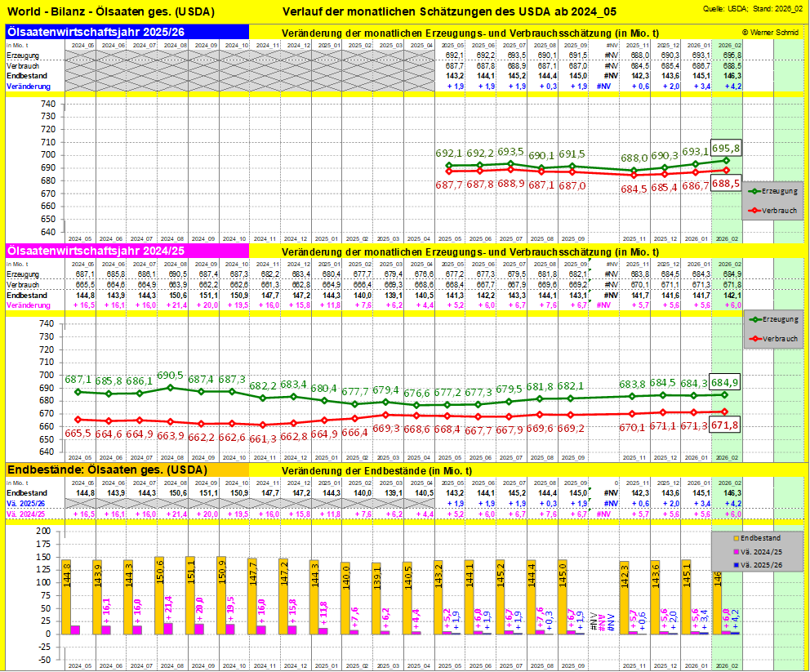This screenshot has height=672, width=810.
Task: Click the © Werner Schmid copyright text
Action: click(x=770, y=32)
